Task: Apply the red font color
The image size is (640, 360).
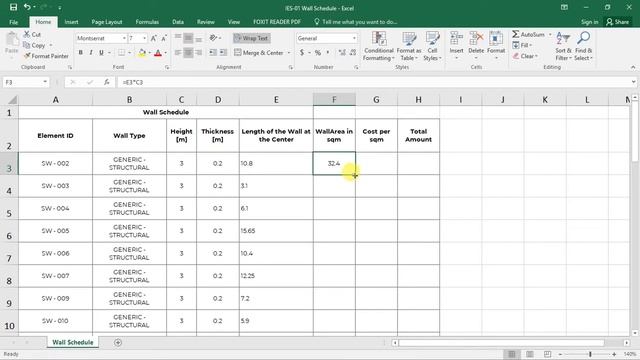Action: [158, 53]
